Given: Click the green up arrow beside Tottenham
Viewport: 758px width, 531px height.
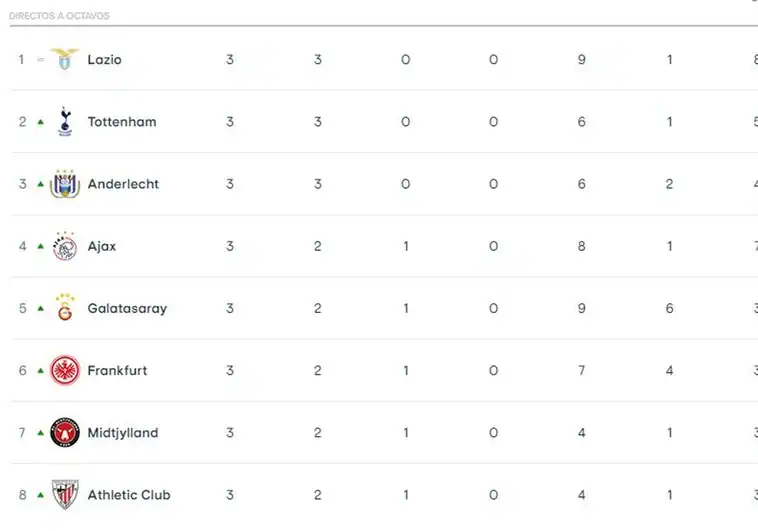Looking at the screenshot, I should (41, 122).
